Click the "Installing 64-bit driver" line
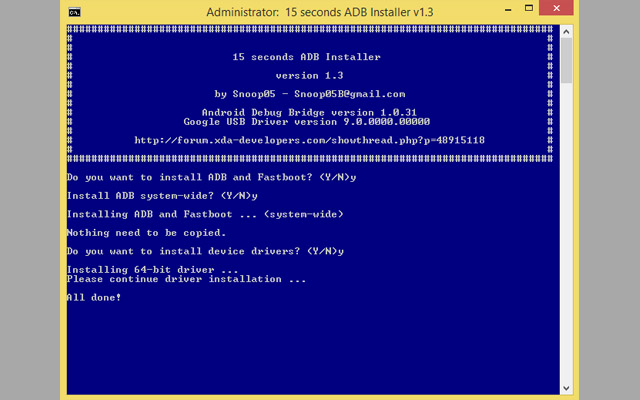This screenshot has height=400, width=640. (x=152, y=270)
